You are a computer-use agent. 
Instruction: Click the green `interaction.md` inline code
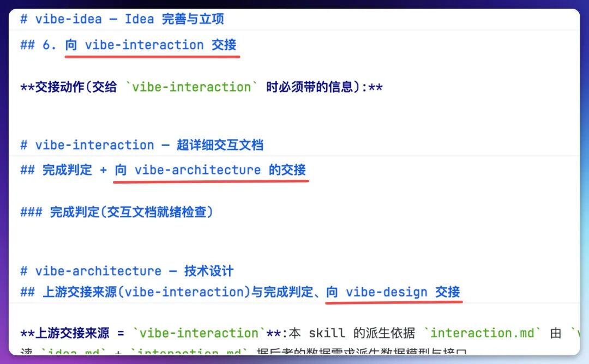(482, 333)
